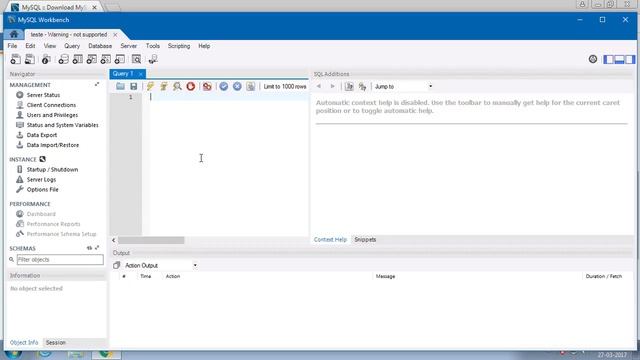Select Object Info tab
Image resolution: width=640 pixels, height=360 pixels.
[x=24, y=342]
